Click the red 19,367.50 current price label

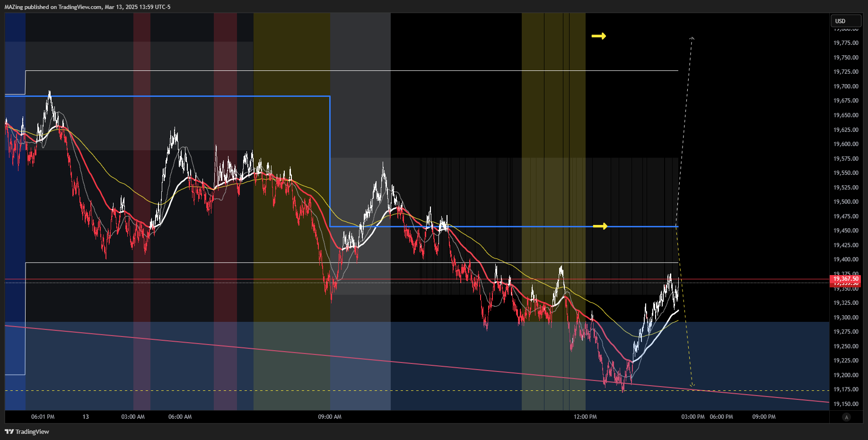click(x=845, y=279)
